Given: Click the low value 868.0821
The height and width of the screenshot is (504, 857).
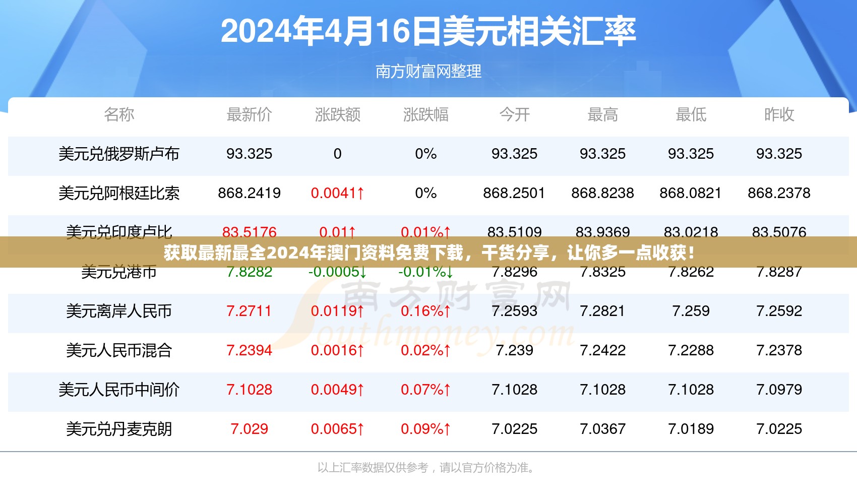Looking at the screenshot, I should (691, 193).
